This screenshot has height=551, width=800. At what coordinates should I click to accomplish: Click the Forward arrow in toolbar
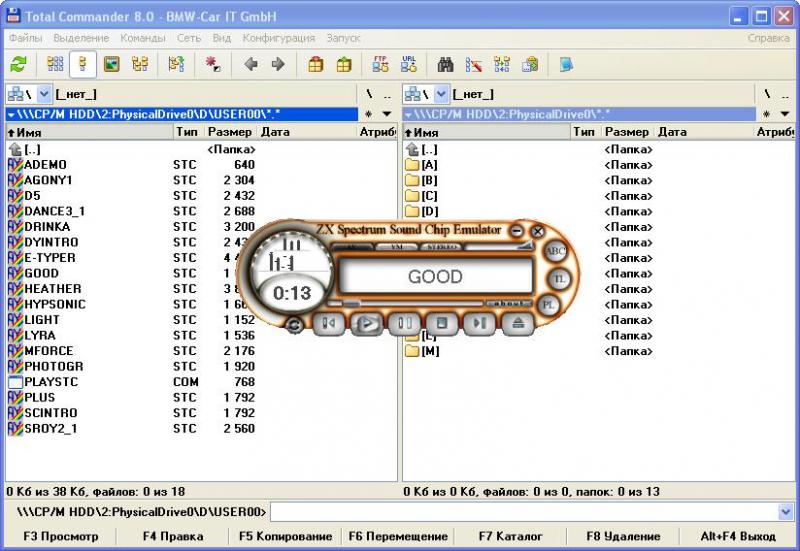[x=278, y=65]
